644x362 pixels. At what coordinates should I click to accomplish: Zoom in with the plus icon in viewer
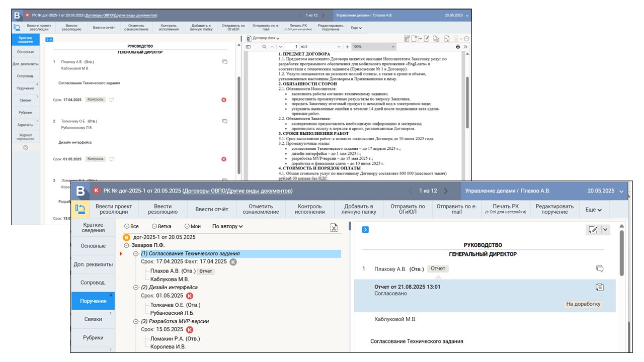click(x=347, y=47)
